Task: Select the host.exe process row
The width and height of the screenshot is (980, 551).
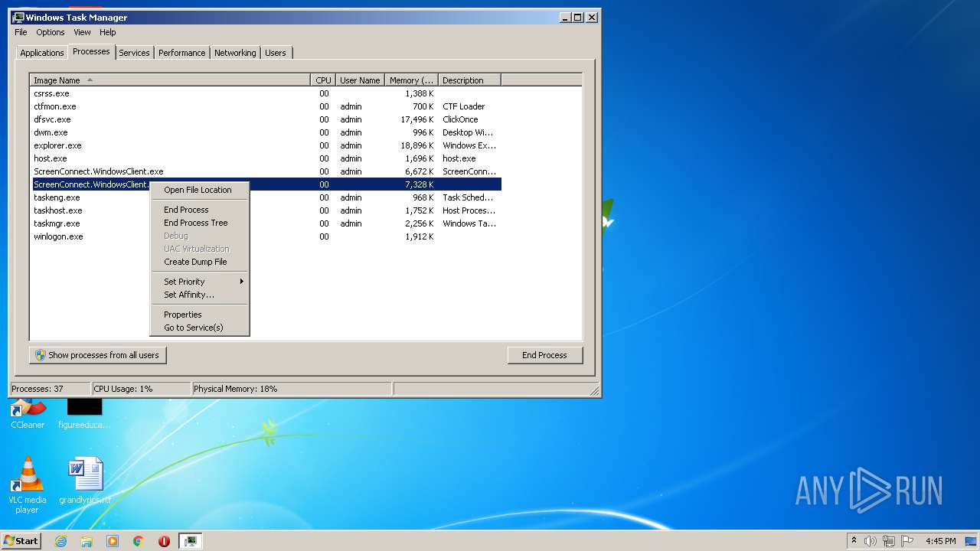Action: [x=266, y=158]
